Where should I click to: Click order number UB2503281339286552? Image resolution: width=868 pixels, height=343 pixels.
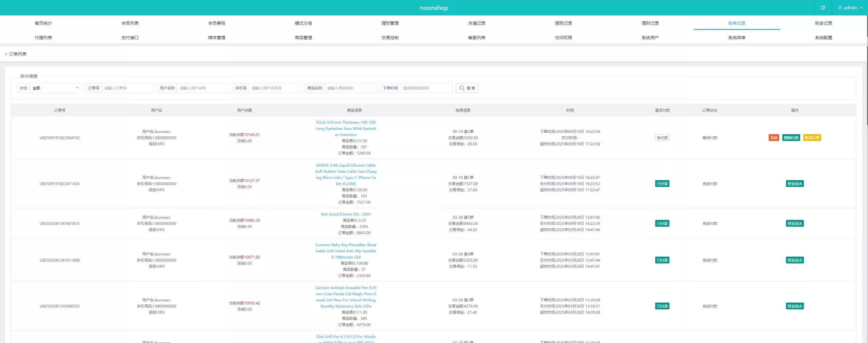tap(60, 306)
